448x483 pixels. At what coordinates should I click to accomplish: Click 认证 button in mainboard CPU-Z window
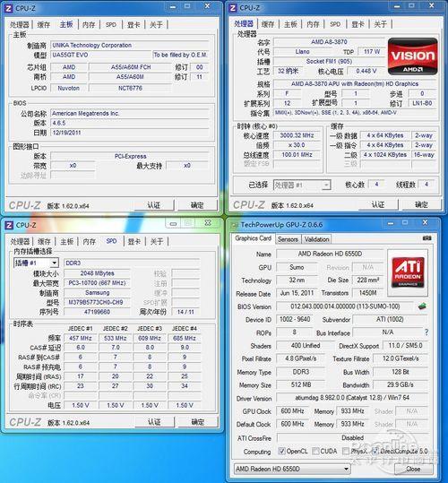tap(153, 205)
